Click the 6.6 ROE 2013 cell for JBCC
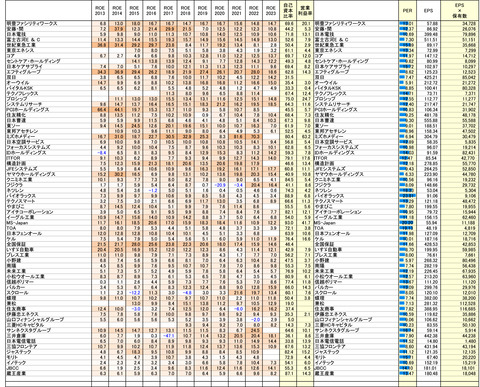 pyautogui.click(x=100, y=368)
